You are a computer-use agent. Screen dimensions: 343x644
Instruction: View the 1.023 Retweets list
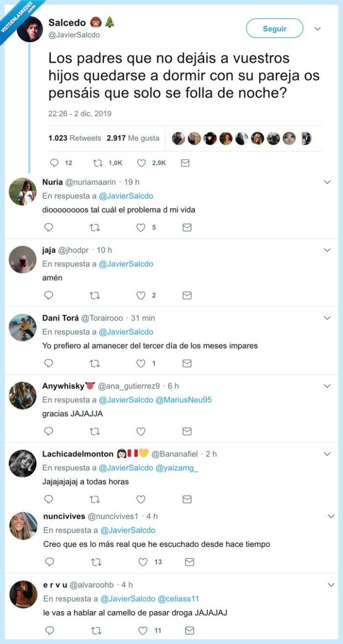(x=75, y=138)
